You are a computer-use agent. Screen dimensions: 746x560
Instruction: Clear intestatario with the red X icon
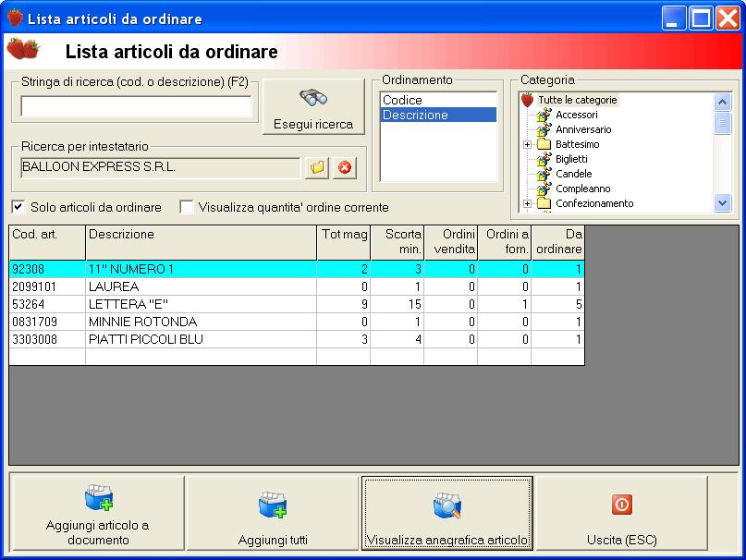pos(345,167)
